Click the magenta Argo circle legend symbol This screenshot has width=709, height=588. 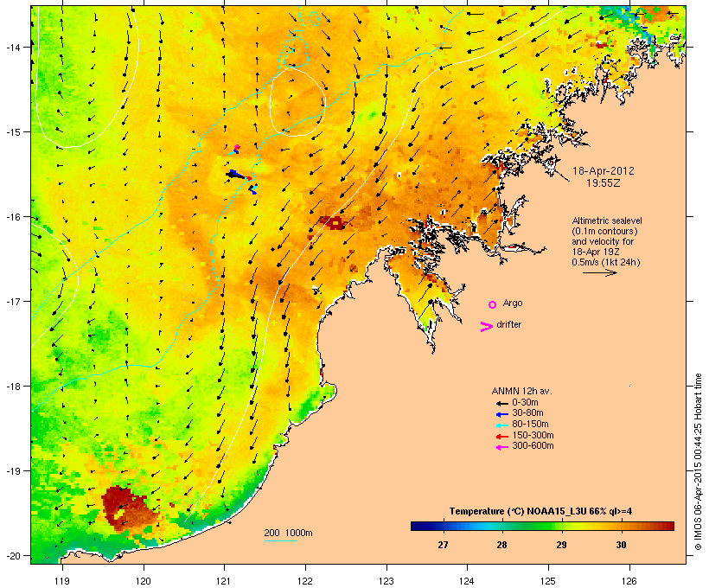493,305
